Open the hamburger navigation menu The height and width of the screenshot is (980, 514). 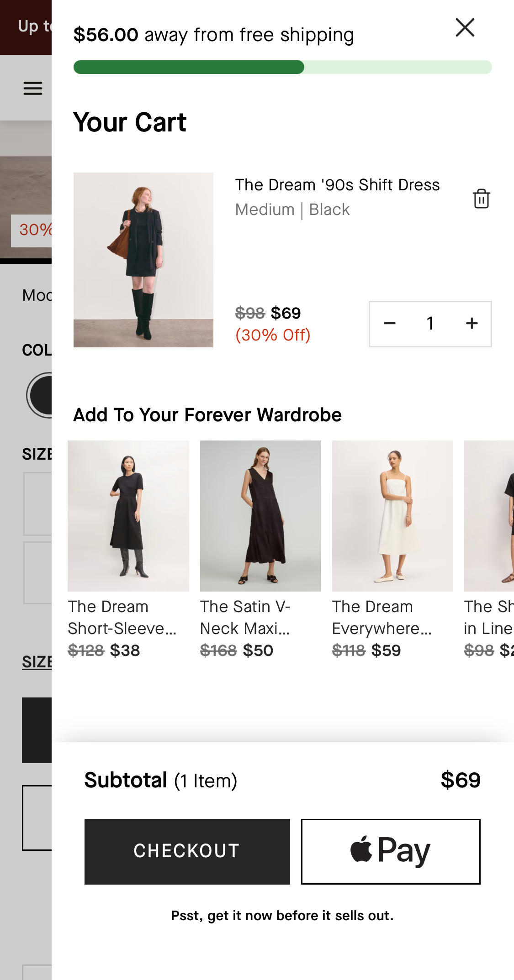pyautogui.click(x=32, y=88)
